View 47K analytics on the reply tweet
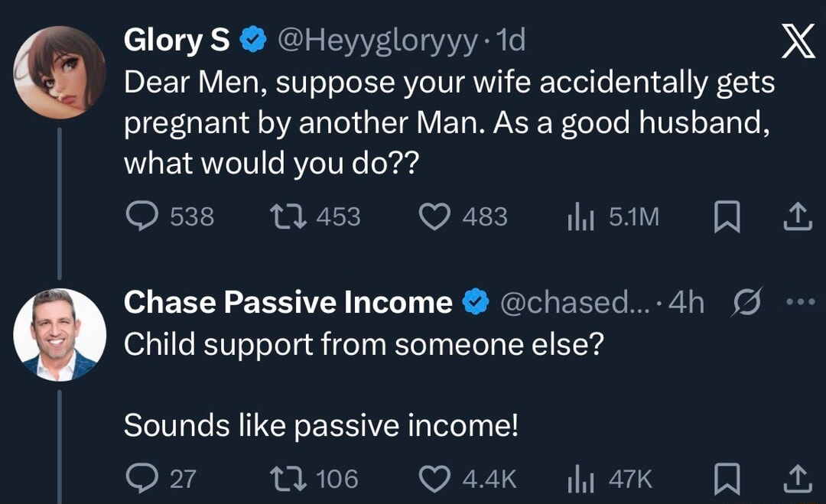Viewport: 826px width, 504px height. coord(581,479)
